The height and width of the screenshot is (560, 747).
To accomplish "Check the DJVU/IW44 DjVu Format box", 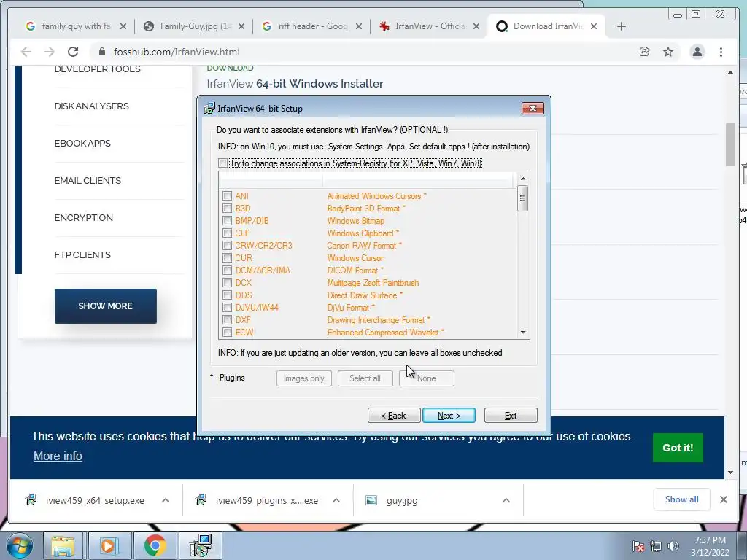I will (x=228, y=307).
